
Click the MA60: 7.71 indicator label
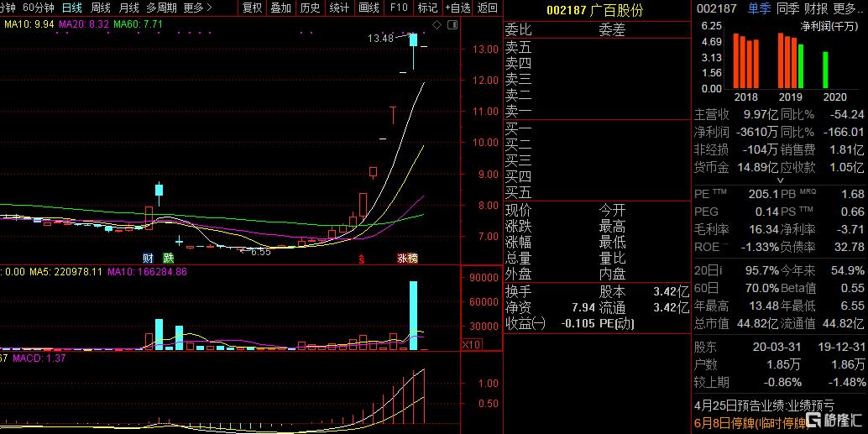tap(138, 24)
